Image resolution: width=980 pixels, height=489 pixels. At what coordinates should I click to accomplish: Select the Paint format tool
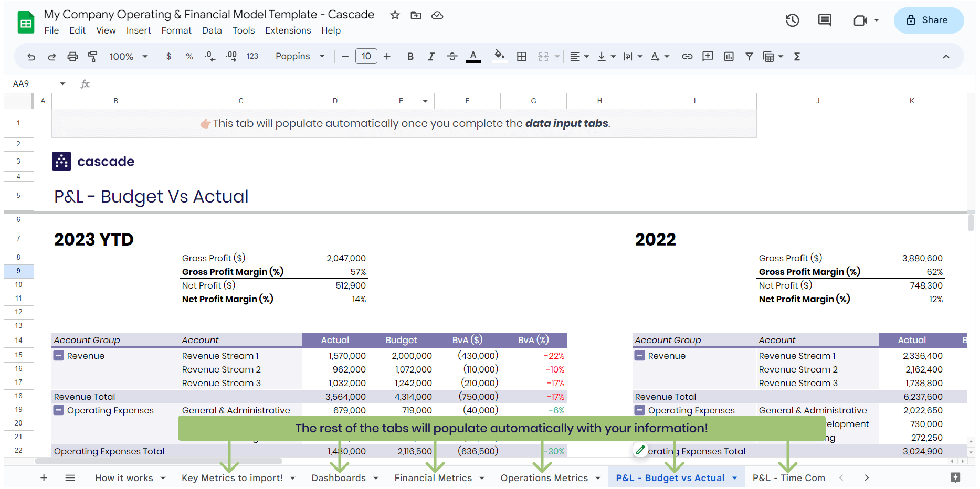92,56
